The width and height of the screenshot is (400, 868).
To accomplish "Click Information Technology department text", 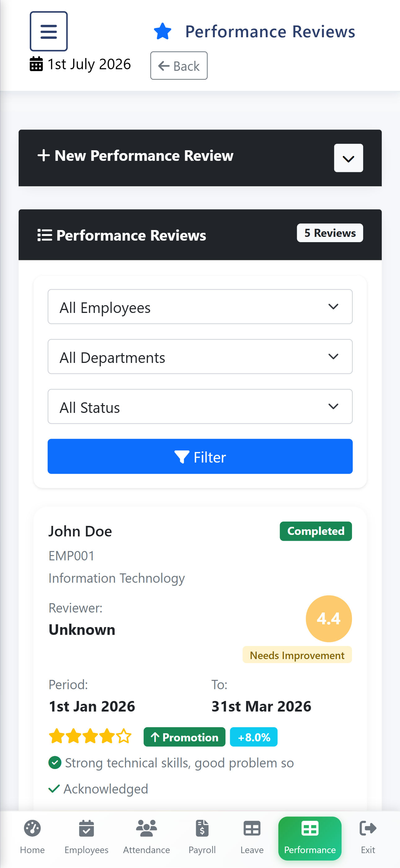I will pos(117,578).
